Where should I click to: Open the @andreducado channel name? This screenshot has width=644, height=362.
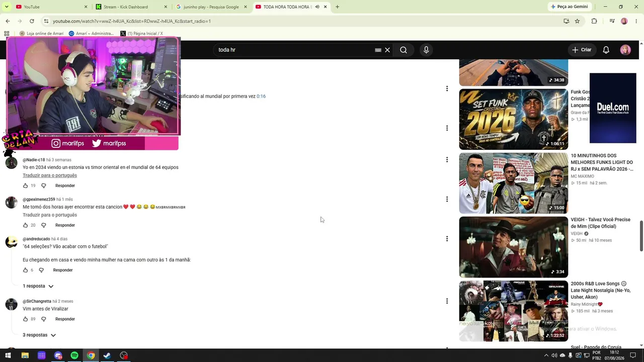36,239
